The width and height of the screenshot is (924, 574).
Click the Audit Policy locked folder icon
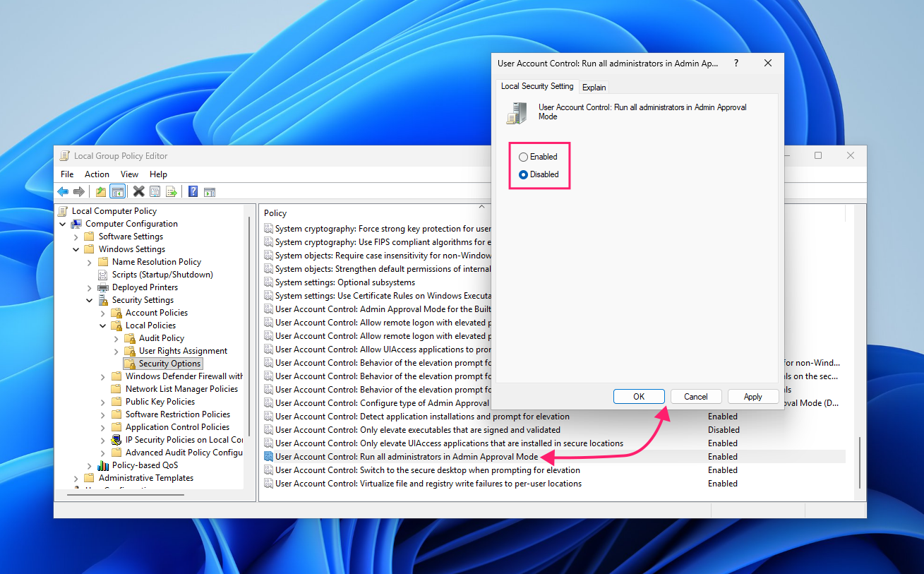pyautogui.click(x=130, y=338)
